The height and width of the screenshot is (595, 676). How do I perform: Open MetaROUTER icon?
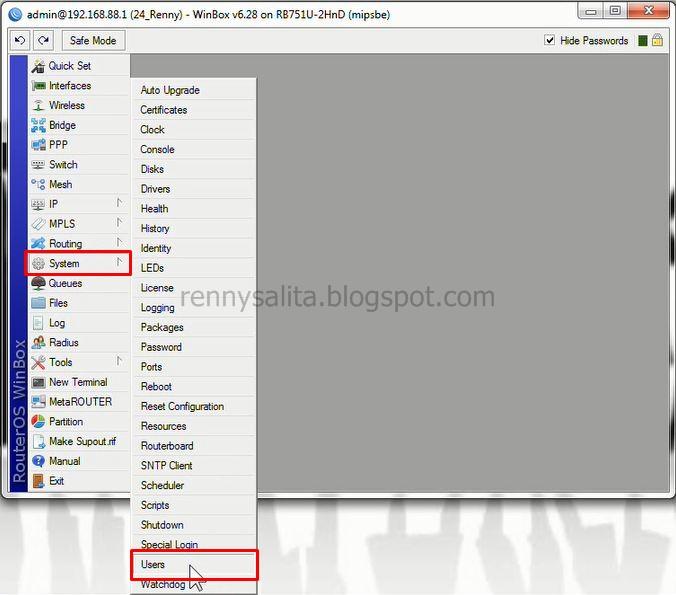pyautogui.click(x=38, y=402)
